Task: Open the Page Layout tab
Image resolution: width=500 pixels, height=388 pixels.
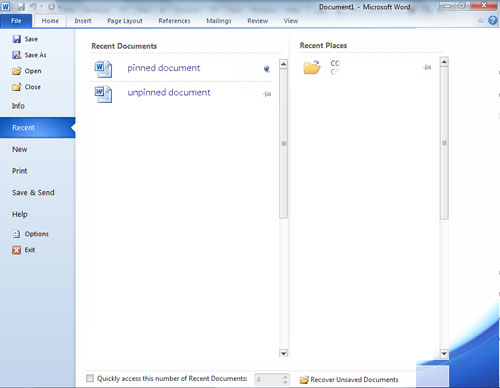Action: 125,21
